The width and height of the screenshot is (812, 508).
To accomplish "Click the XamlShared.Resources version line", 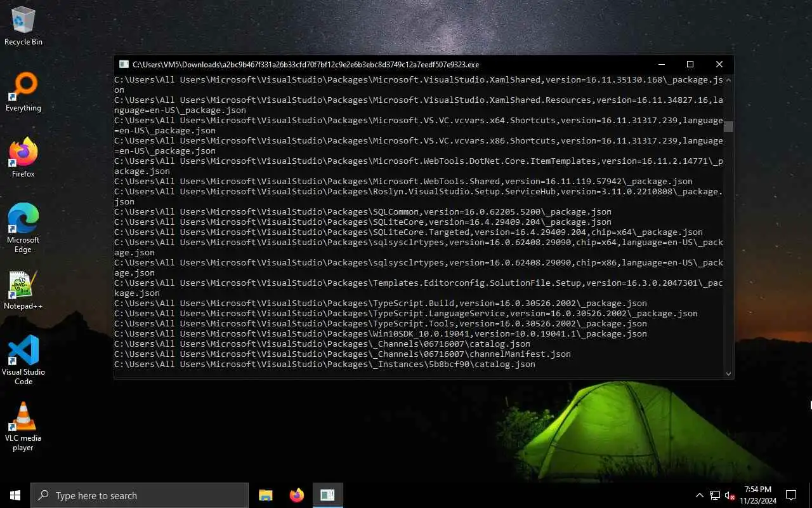I will (419, 105).
